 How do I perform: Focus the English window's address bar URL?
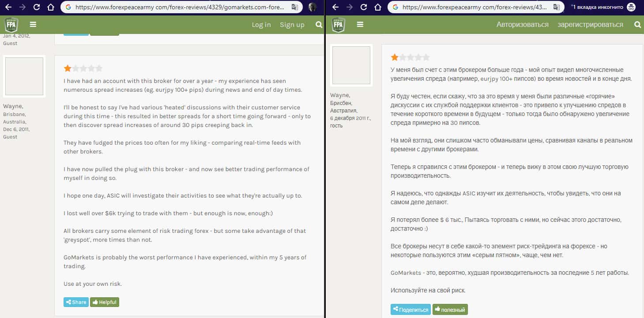pyautogui.click(x=181, y=7)
